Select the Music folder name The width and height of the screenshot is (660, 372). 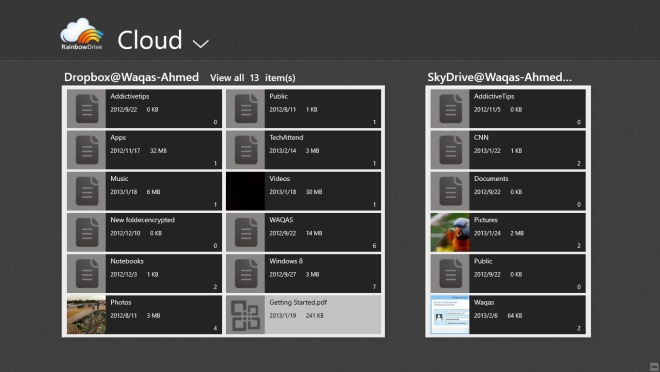[x=119, y=179]
